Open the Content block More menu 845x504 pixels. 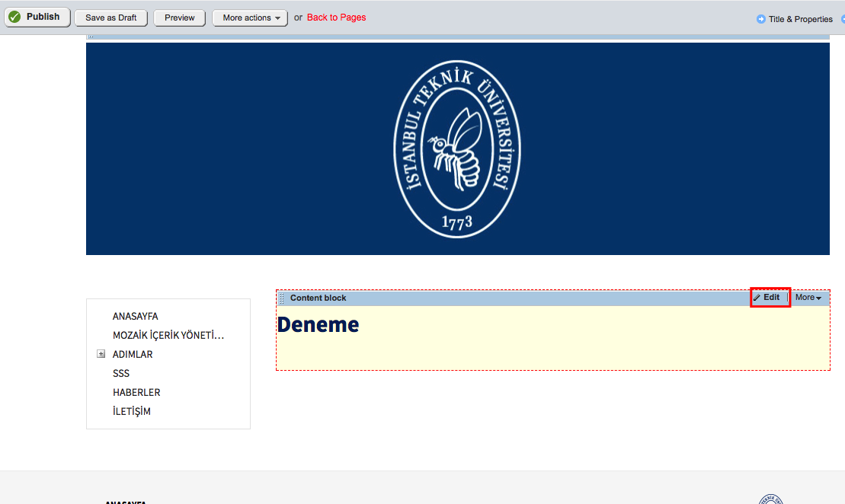tap(808, 297)
